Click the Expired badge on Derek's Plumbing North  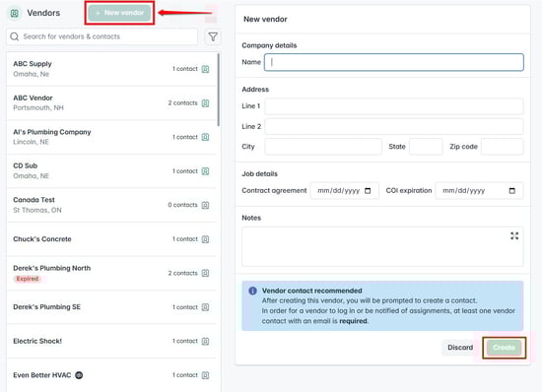(28, 279)
